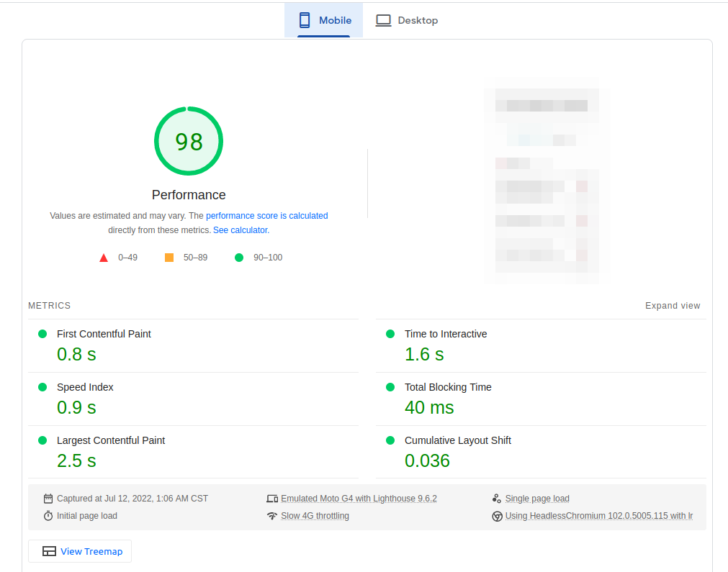Click the Largest Contentful Paint label
The height and width of the screenshot is (572, 728).
pyautogui.click(x=111, y=440)
